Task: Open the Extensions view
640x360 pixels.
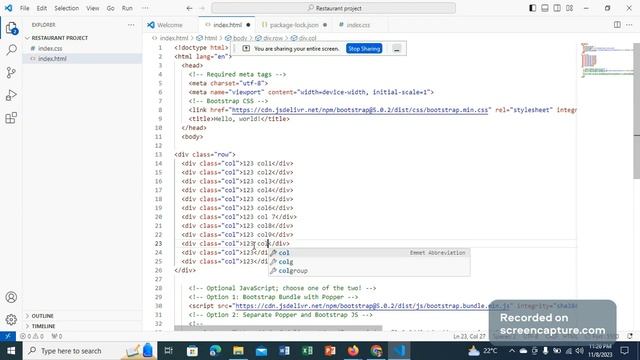Action: (x=11, y=118)
